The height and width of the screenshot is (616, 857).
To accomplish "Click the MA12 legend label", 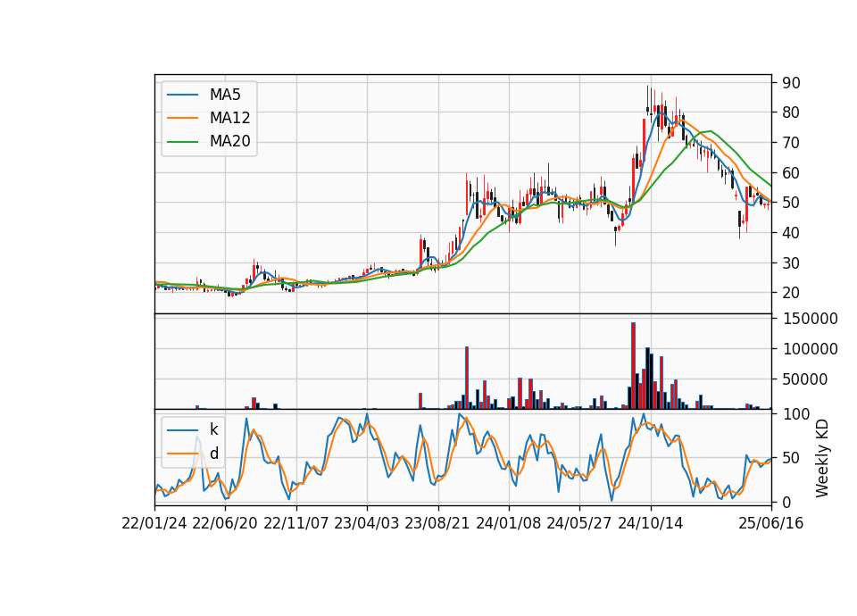I will (x=229, y=118).
